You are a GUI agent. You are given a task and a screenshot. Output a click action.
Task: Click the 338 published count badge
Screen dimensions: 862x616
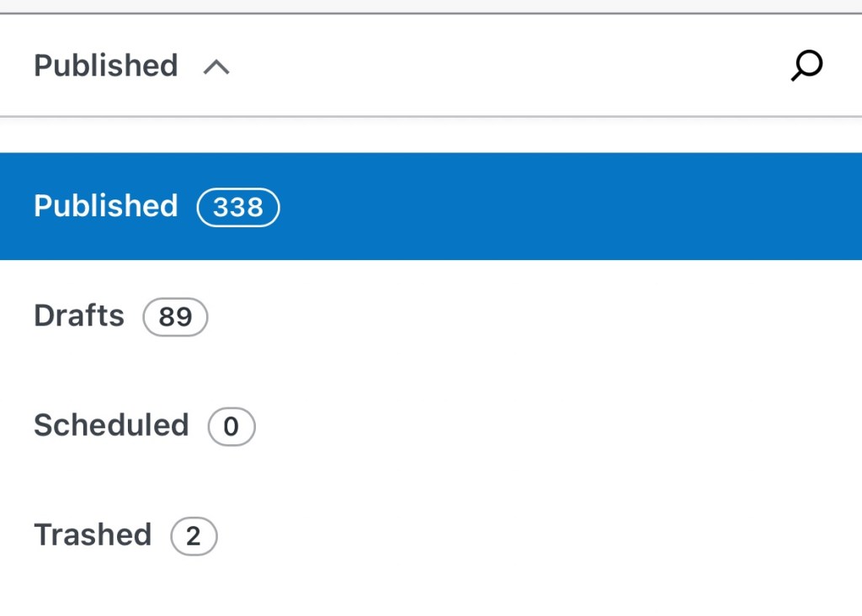[238, 207]
